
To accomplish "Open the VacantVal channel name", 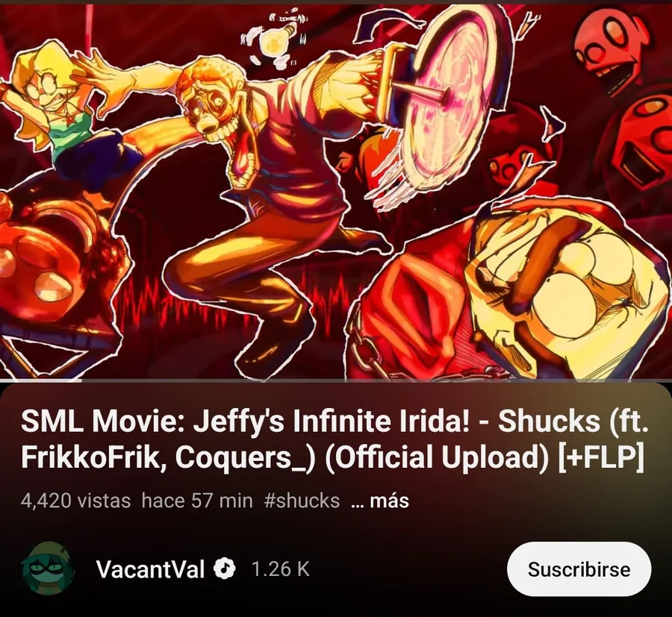I will 150,569.
